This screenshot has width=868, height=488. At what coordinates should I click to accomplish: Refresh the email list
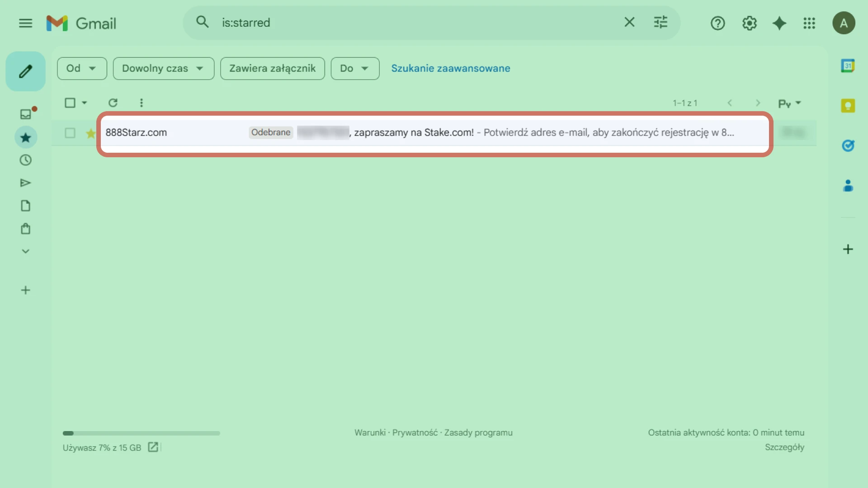[x=113, y=103]
